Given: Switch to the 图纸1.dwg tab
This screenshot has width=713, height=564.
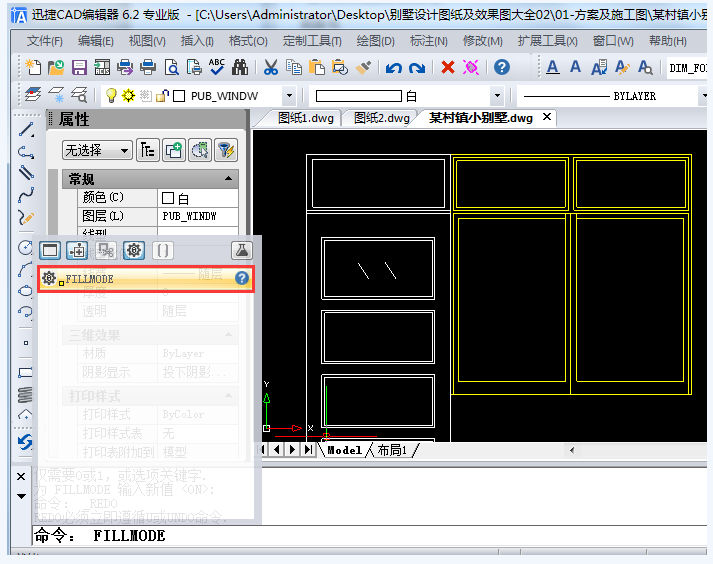Looking at the screenshot, I should (x=305, y=118).
